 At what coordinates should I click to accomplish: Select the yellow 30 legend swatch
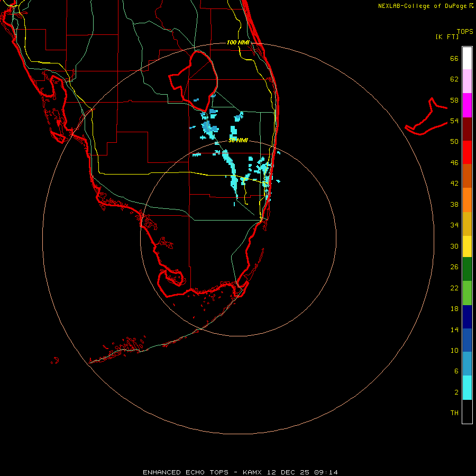[467, 246]
